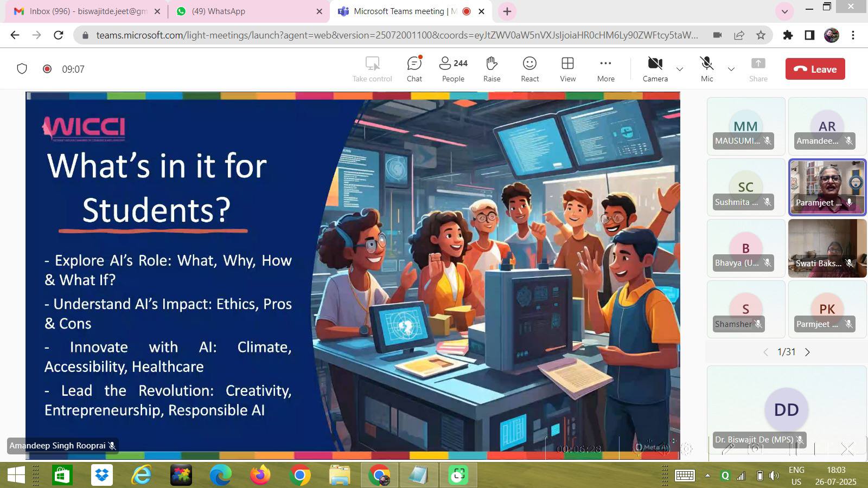Change layout with View icon
This screenshot has width=868, height=488.
[567, 69]
